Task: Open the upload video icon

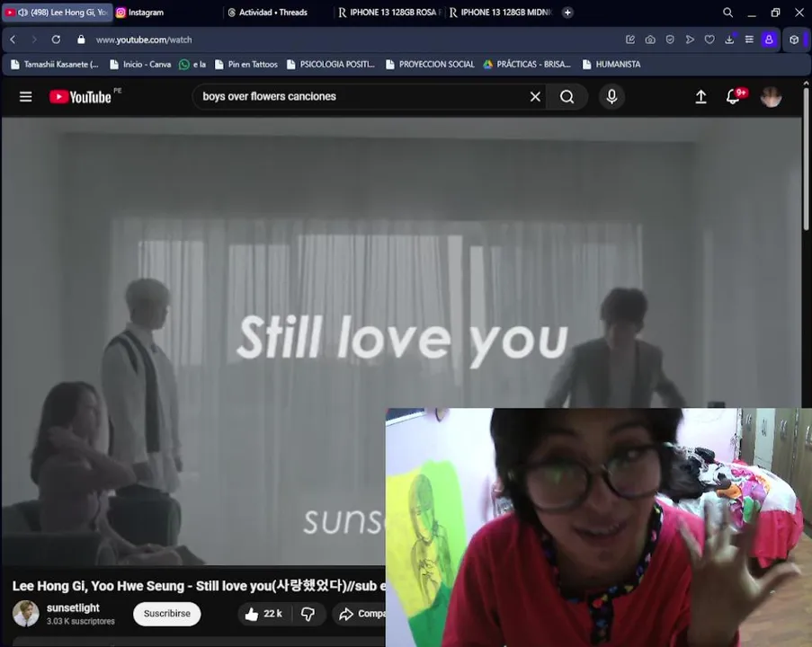Action: [700, 97]
